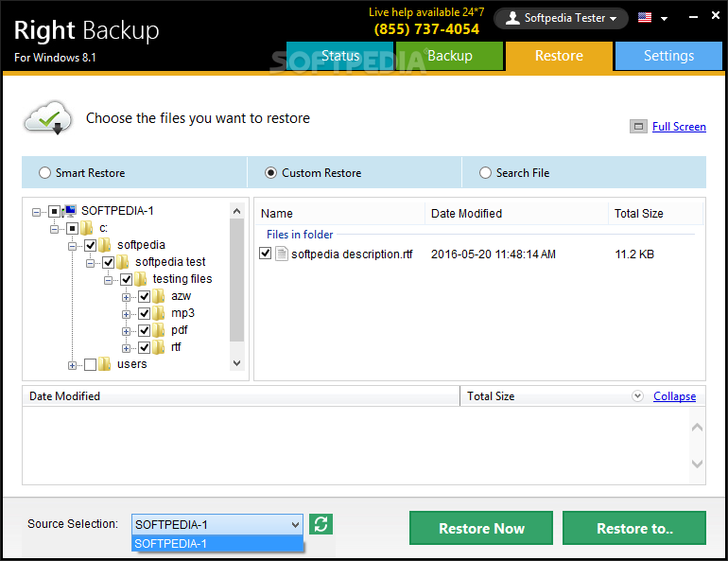Click the folder tree scrollbar thumb
The height and width of the screenshot is (561, 728).
click(236, 280)
